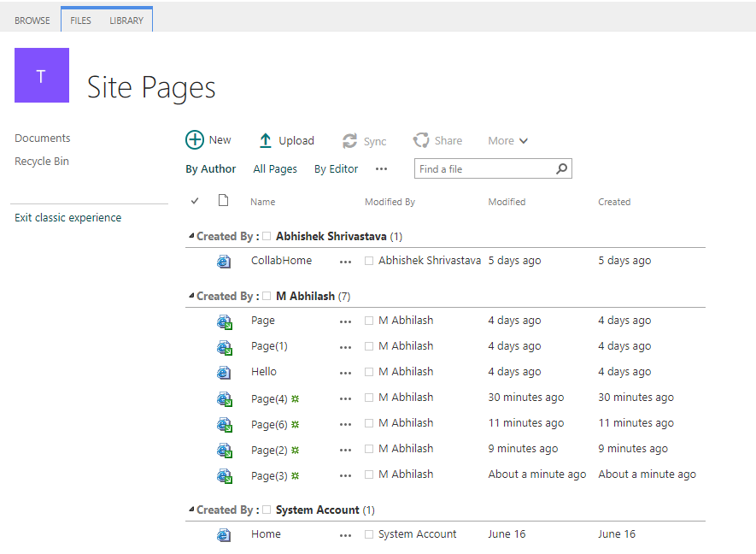Tick the Modified By checkbox in CollabHome row
The image size is (756, 554).
coord(369,261)
